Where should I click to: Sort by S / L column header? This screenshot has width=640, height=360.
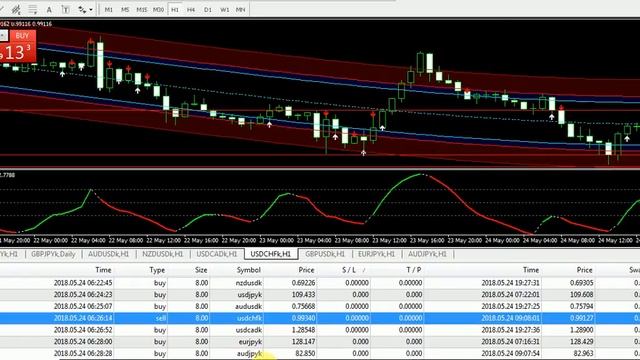point(349,270)
